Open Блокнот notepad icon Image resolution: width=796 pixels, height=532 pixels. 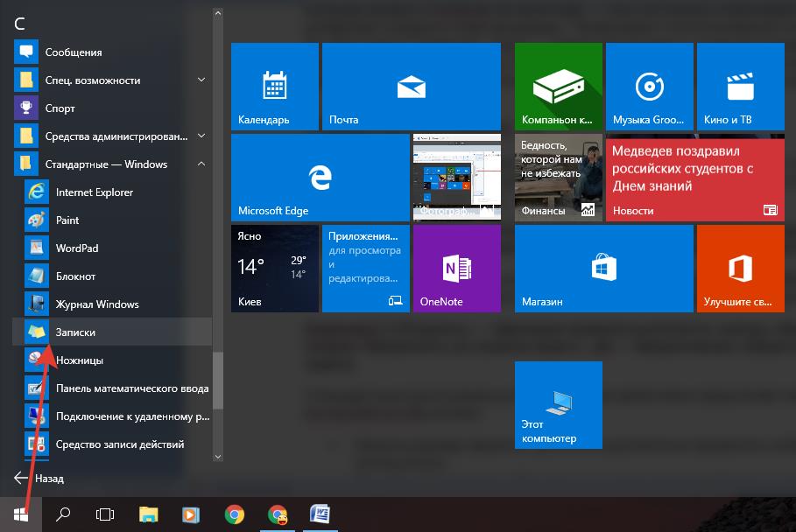37,276
